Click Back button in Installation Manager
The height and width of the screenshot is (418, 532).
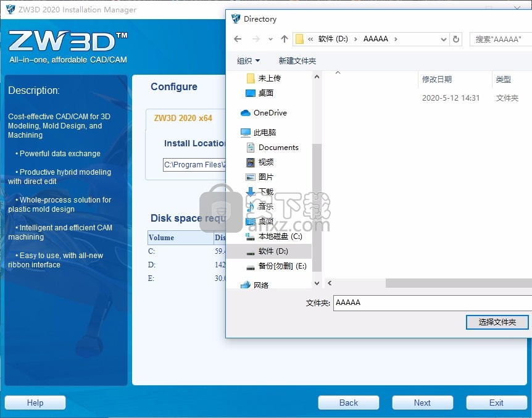(349, 403)
